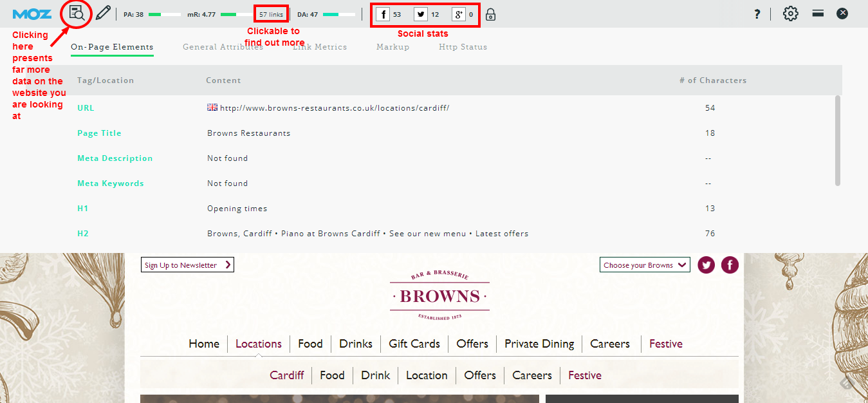Click the mR: 4.77 MozRank bar
The height and width of the screenshot is (403, 868).
tap(220, 14)
